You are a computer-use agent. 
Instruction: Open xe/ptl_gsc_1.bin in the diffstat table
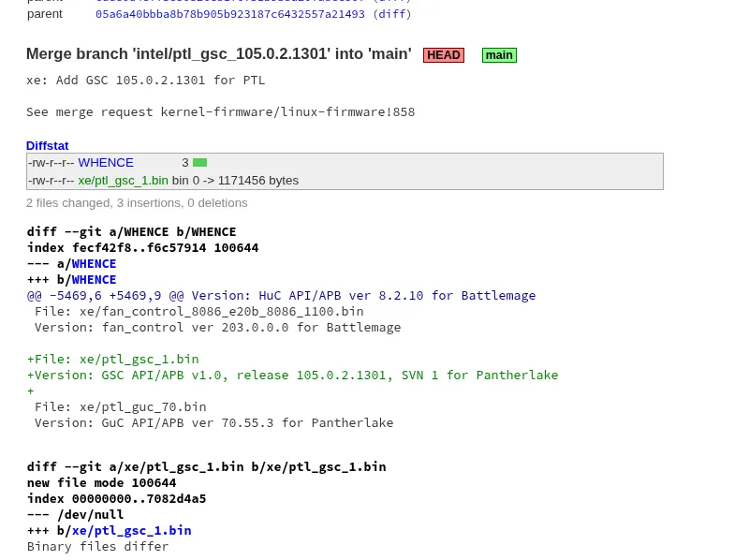coord(123,181)
